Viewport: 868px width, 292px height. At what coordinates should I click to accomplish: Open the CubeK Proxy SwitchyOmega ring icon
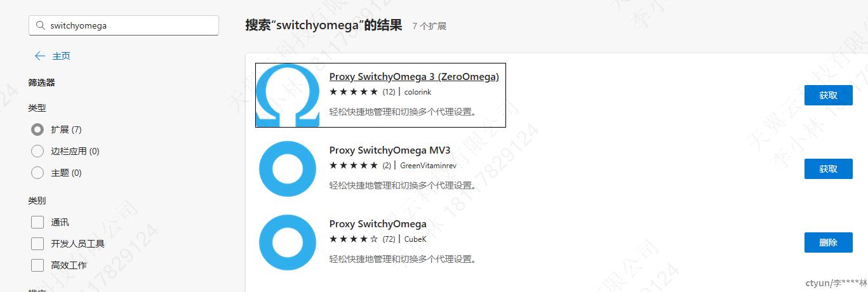(x=288, y=242)
